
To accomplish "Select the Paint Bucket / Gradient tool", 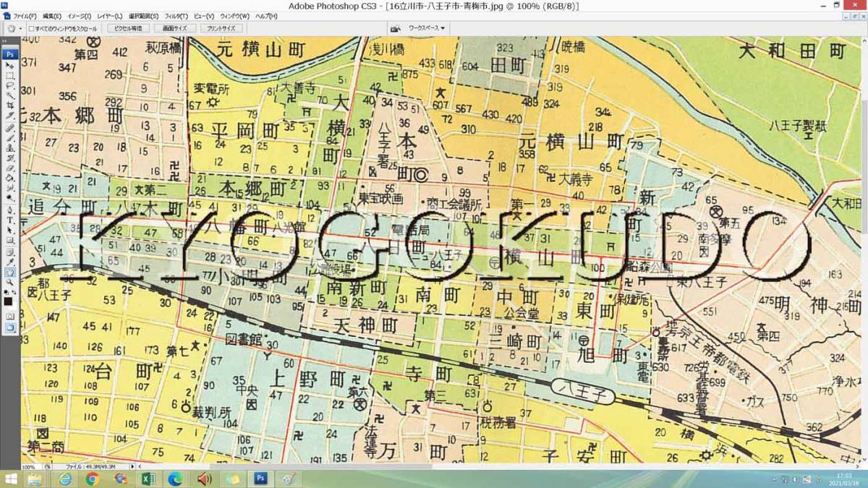I will click(10, 179).
